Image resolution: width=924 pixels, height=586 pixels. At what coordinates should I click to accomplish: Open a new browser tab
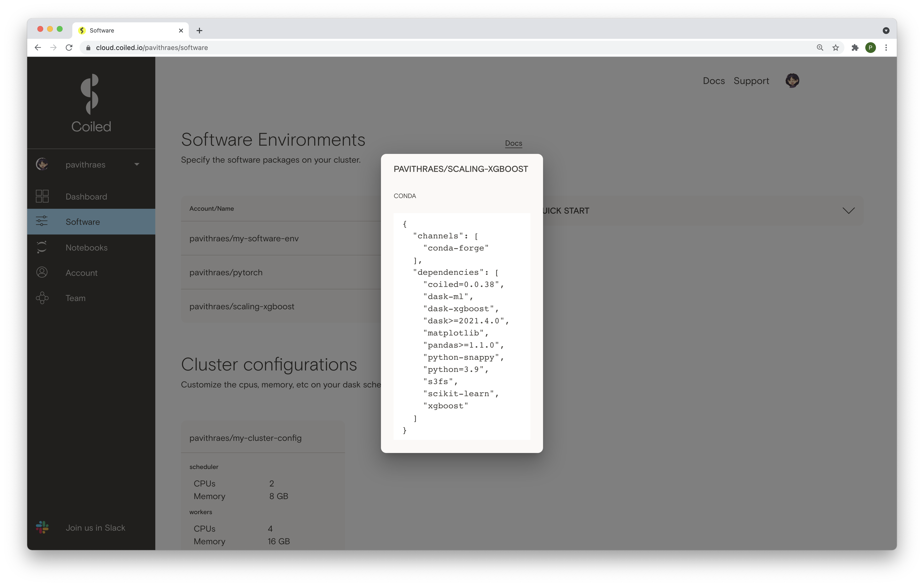coord(199,31)
